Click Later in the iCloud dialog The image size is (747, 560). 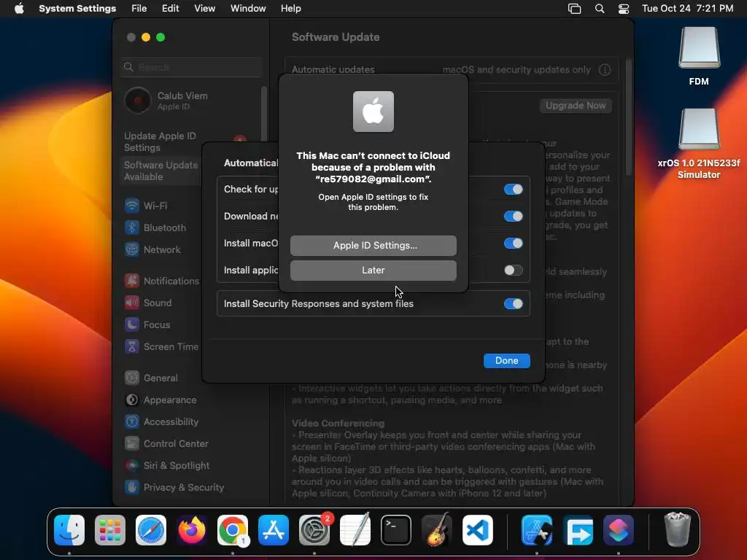[373, 271]
